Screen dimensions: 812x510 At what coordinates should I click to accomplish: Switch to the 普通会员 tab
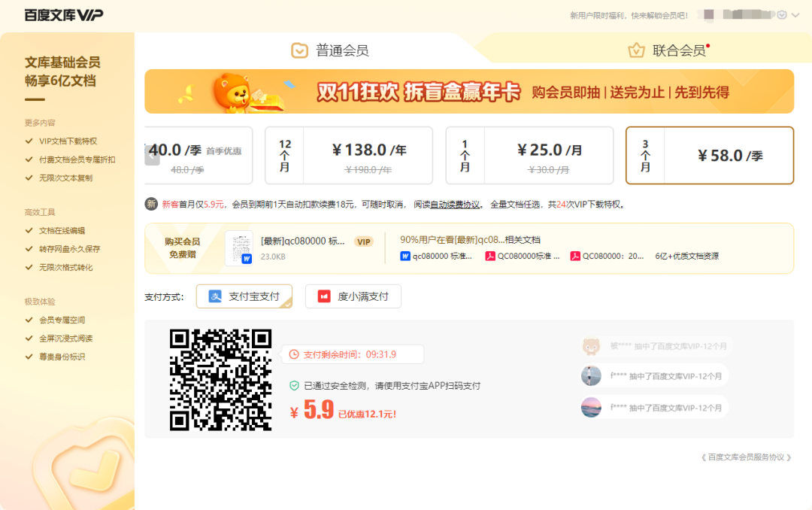(x=329, y=50)
